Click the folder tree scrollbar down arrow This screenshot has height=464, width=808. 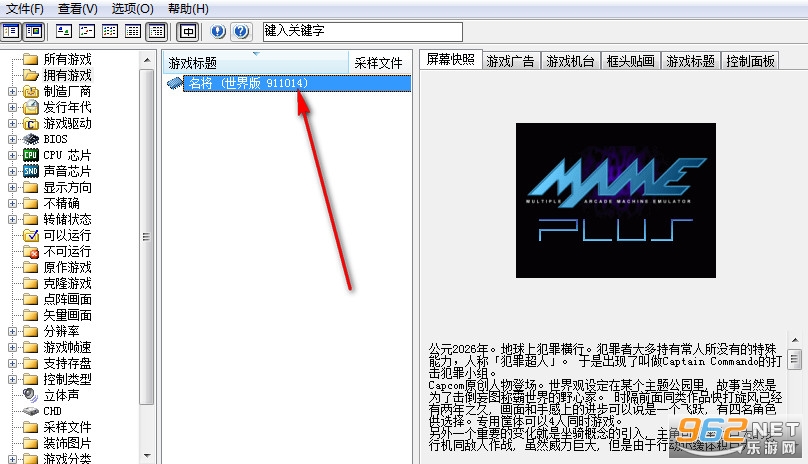pyautogui.click(x=147, y=456)
